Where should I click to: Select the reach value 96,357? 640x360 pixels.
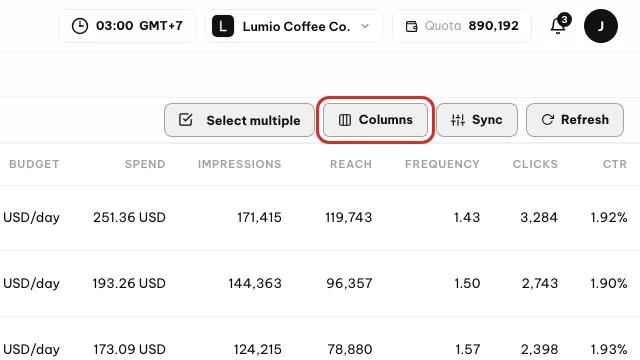[x=349, y=283]
